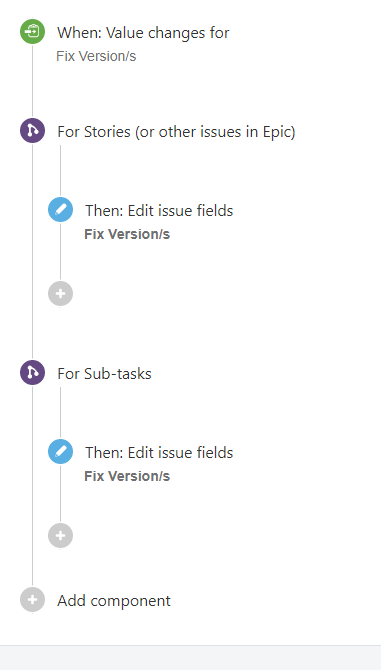Screen dimensions: 381x670
Task: Click connector line between trigger and Stories branch
Action: click(x=32, y=81)
